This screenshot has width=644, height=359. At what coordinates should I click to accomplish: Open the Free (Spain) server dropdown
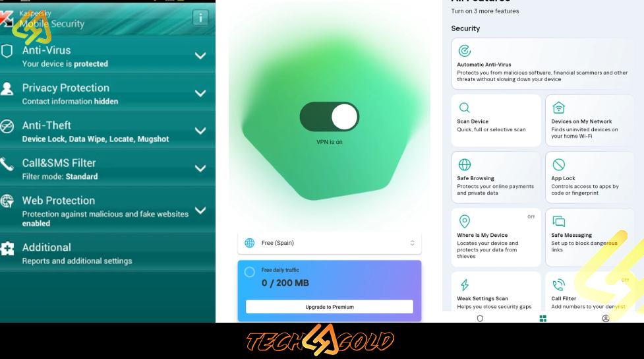coord(330,243)
